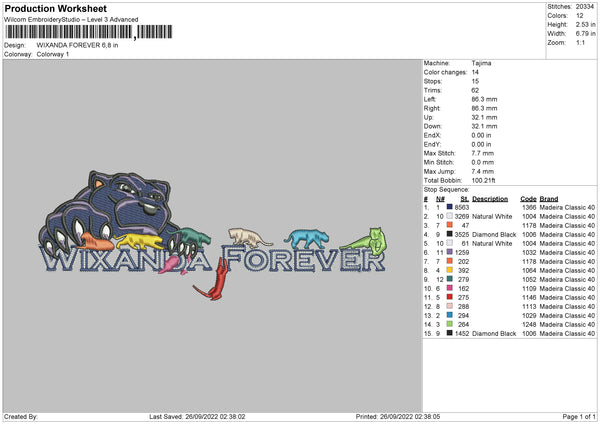
Task: Click the Color changes value 14
Action: pyautogui.click(x=475, y=72)
